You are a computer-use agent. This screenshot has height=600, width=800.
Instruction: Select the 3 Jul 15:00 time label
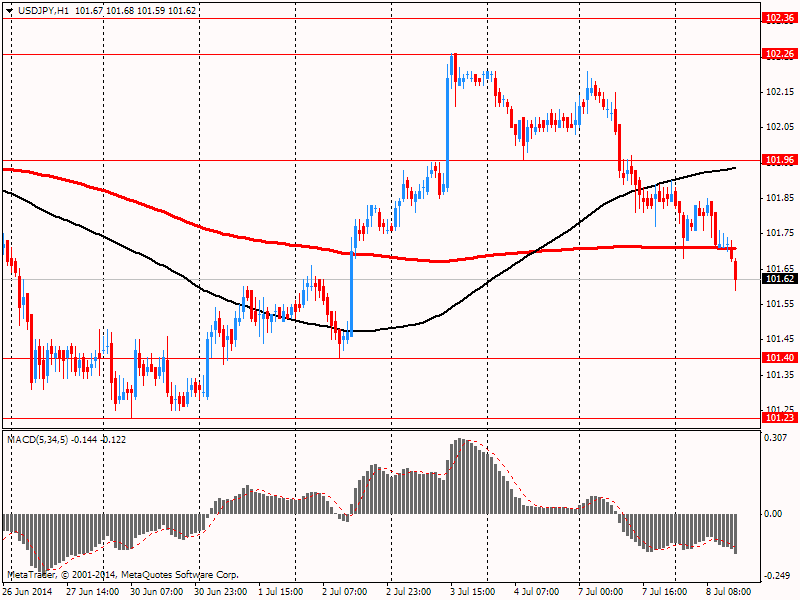pos(472,591)
